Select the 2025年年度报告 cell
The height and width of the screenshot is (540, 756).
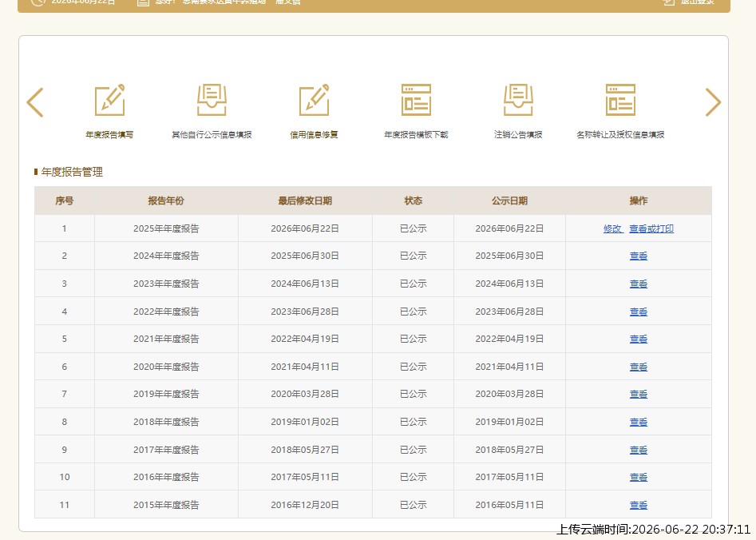(166, 228)
